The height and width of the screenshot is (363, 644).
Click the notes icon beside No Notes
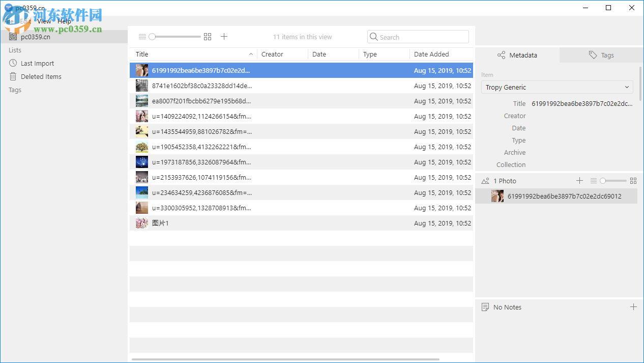[485, 307]
